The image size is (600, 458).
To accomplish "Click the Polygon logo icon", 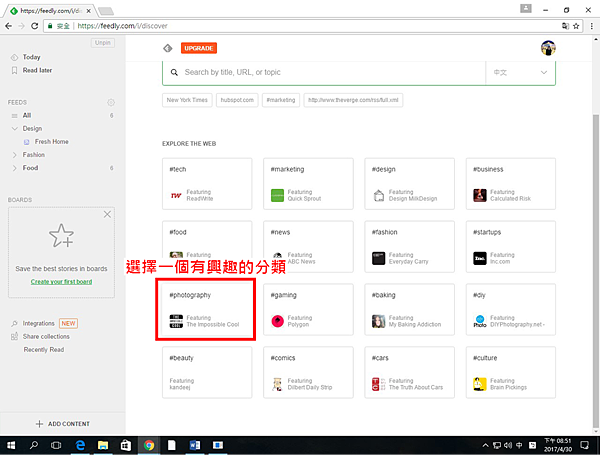I will click(277, 321).
